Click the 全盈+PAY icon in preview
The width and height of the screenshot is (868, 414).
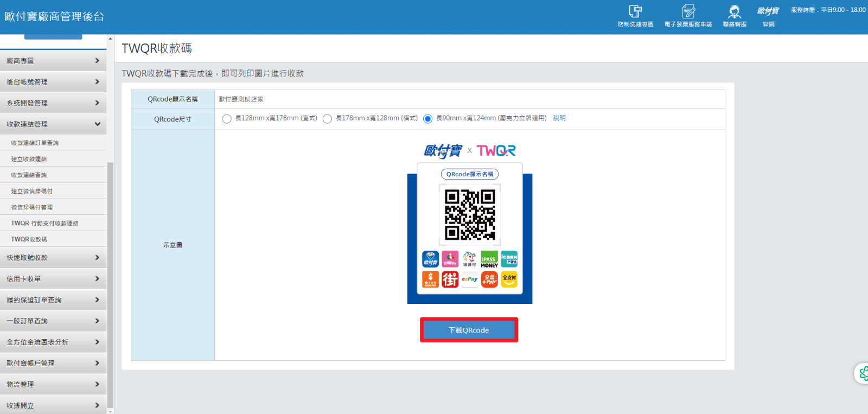point(489,279)
